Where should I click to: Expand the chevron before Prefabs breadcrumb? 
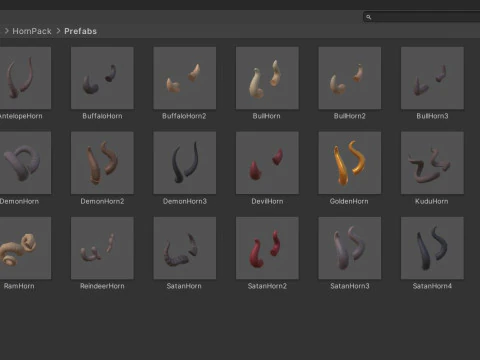coord(58,31)
